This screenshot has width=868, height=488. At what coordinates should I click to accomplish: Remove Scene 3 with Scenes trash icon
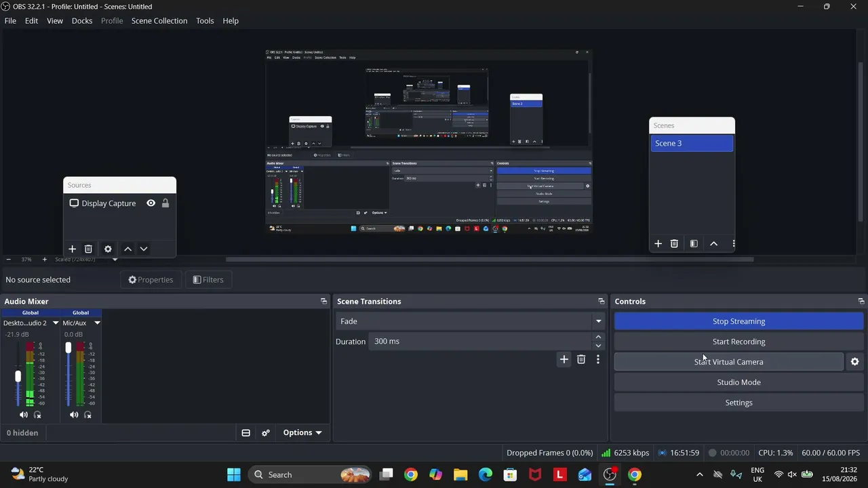[x=674, y=243]
